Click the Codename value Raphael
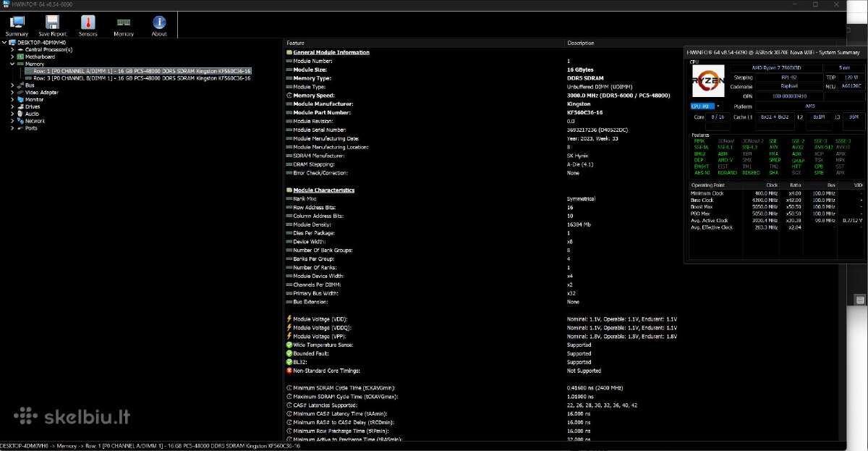Screen dimensions: 868x451 pos(789,86)
